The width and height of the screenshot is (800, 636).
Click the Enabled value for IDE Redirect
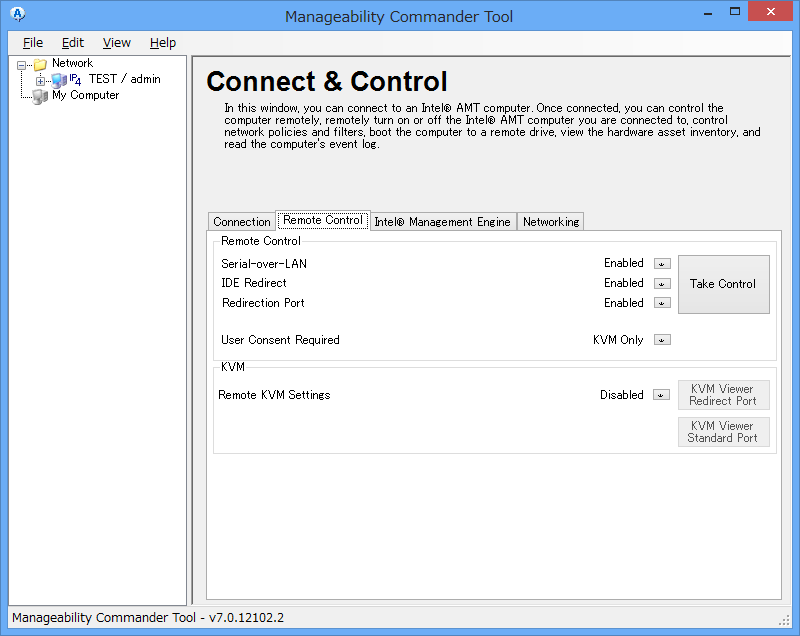[623, 283]
